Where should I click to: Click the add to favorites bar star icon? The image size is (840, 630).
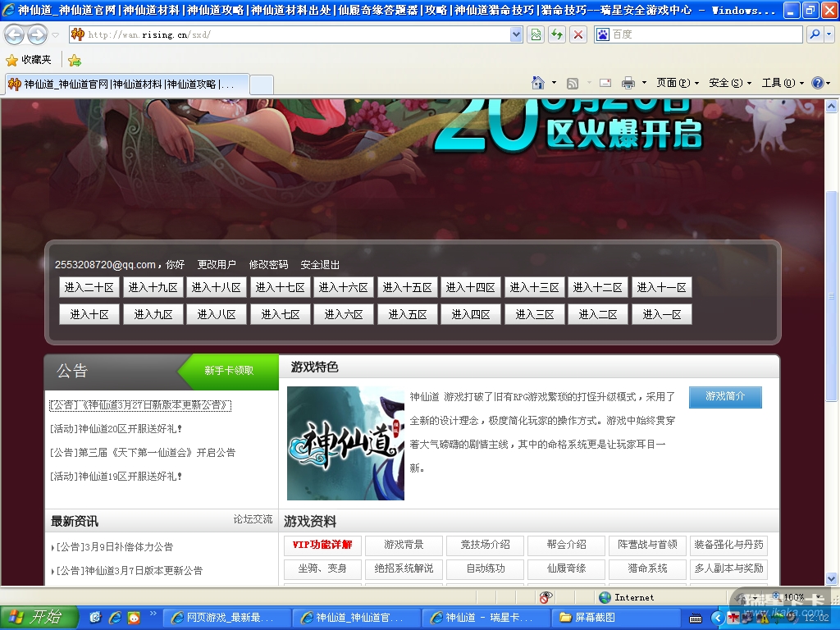click(x=75, y=61)
